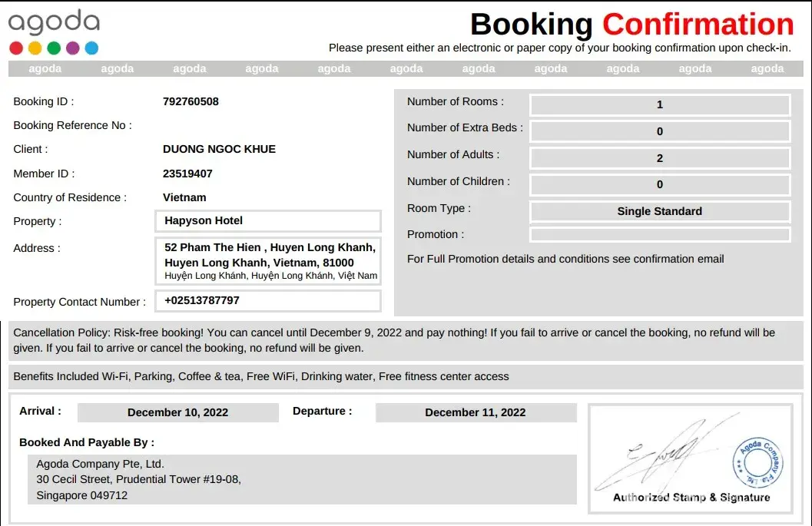Click the red dot under agoda logo
The width and height of the screenshot is (812, 526).
click(16, 48)
